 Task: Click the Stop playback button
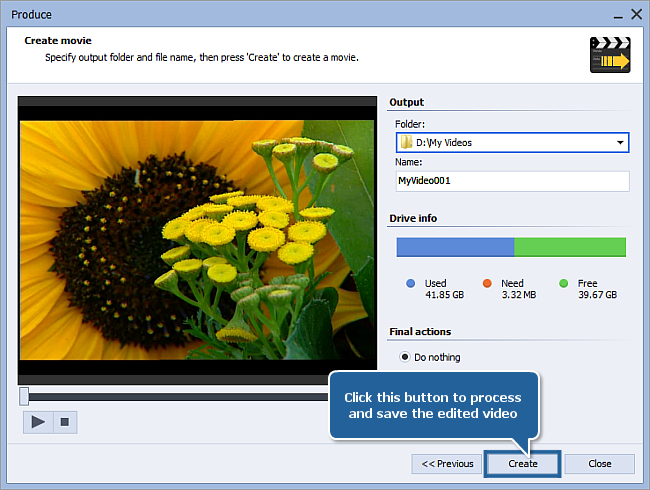[65, 422]
